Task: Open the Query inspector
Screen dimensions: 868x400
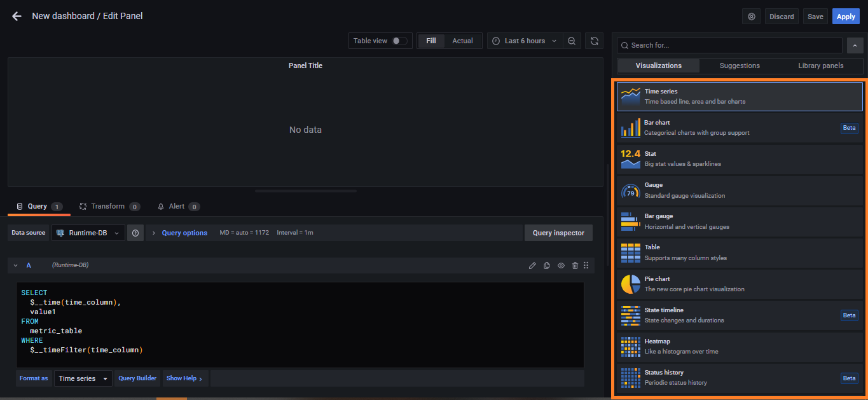Action: tap(558, 233)
